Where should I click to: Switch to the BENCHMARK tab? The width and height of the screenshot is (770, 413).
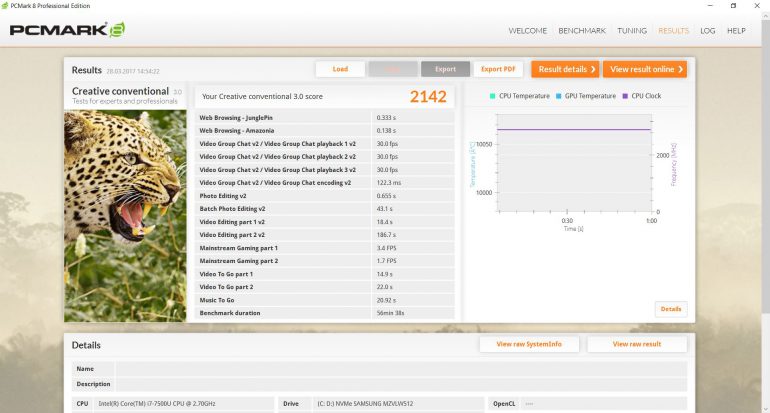(582, 30)
